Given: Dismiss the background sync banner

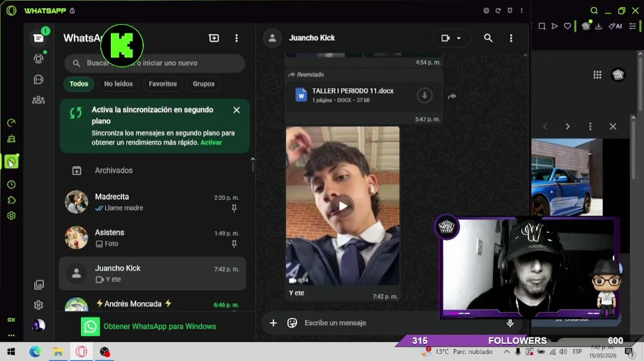Looking at the screenshot, I should pyautogui.click(x=236, y=110).
